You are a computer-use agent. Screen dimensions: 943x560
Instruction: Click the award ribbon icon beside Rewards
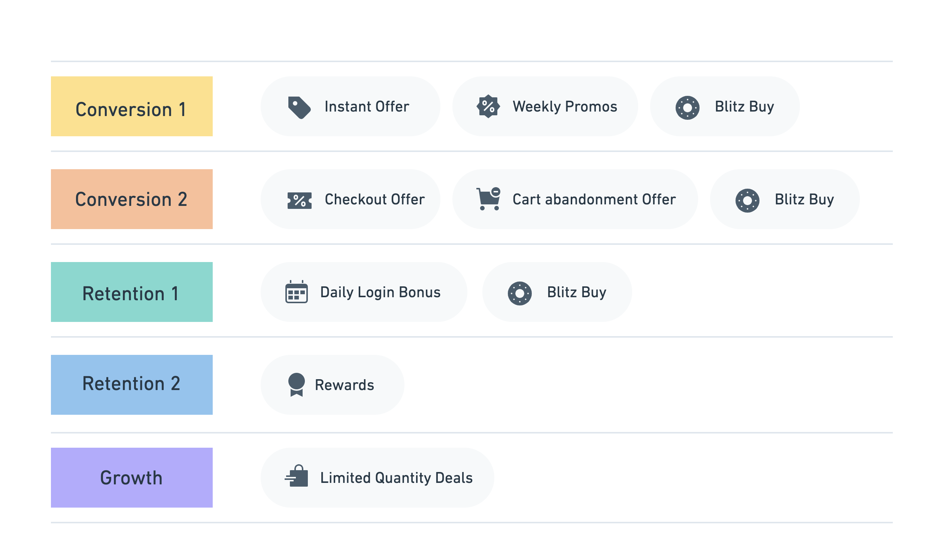pos(296,384)
